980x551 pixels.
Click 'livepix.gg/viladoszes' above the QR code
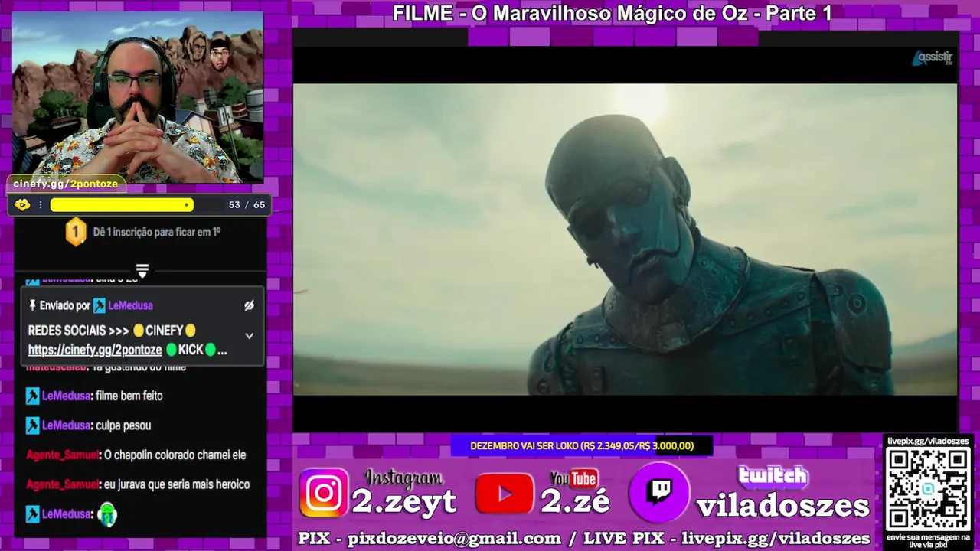(928, 441)
